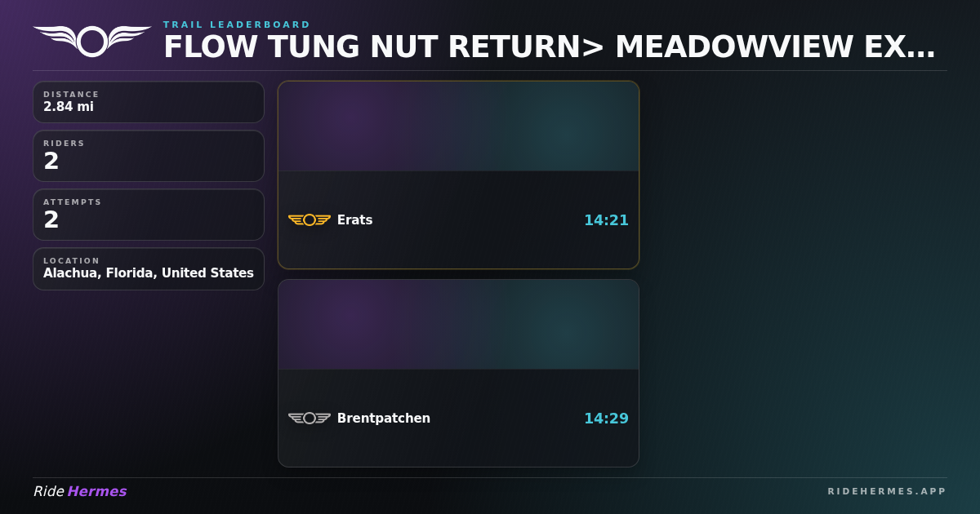Click the gold winged badge beside Erats

point(310,219)
